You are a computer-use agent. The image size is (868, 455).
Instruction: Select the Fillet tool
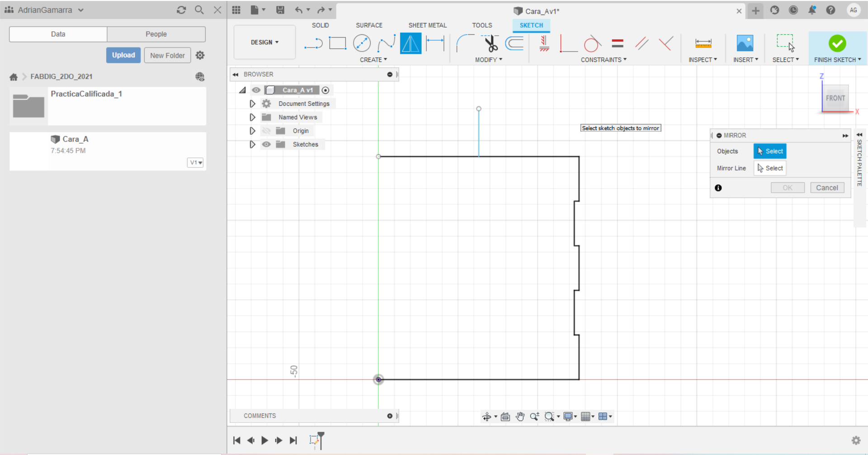click(465, 43)
